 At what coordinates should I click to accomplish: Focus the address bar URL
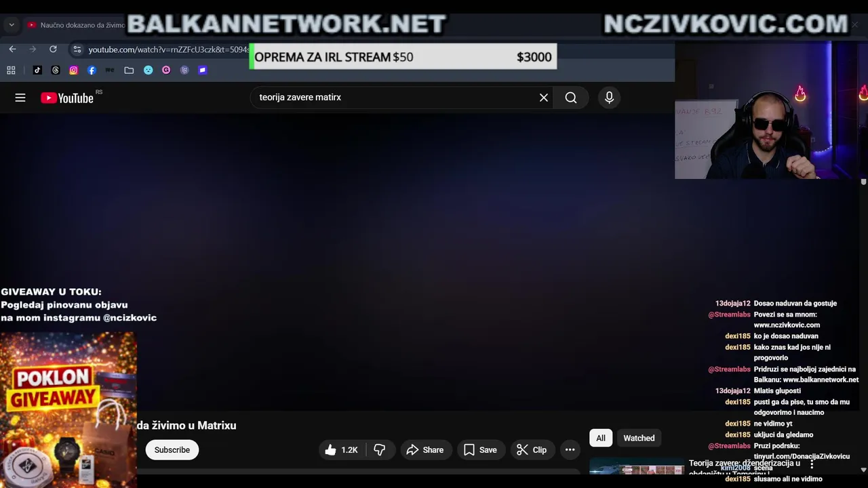168,49
